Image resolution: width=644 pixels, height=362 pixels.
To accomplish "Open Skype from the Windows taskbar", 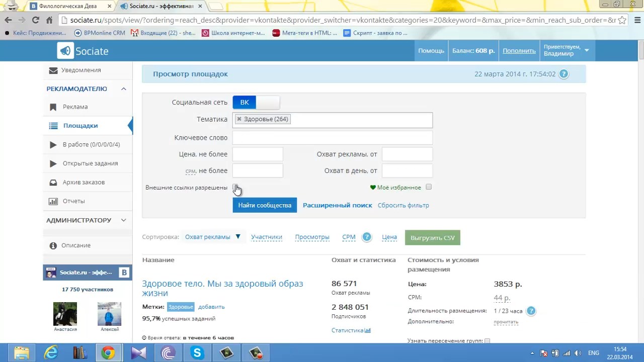I will pos(197,353).
